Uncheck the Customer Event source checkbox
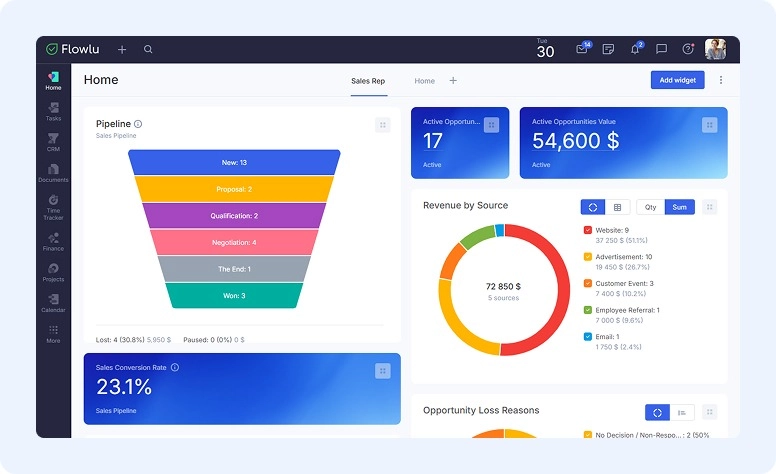Viewport: 776px width, 474px height. pyautogui.click(x=588, y=284)
